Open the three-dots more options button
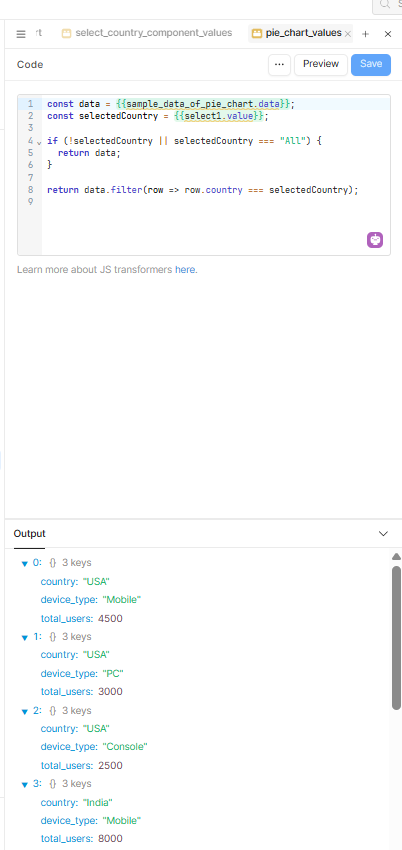The image size is (402, 850). tap(280, 64)
